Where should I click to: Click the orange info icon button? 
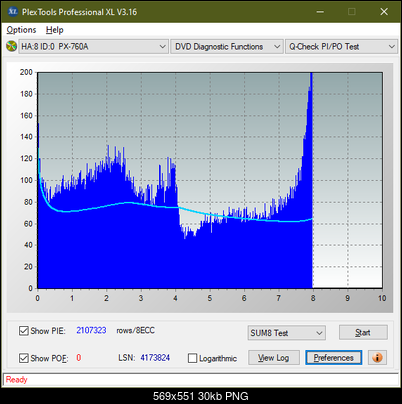point(377,358)
